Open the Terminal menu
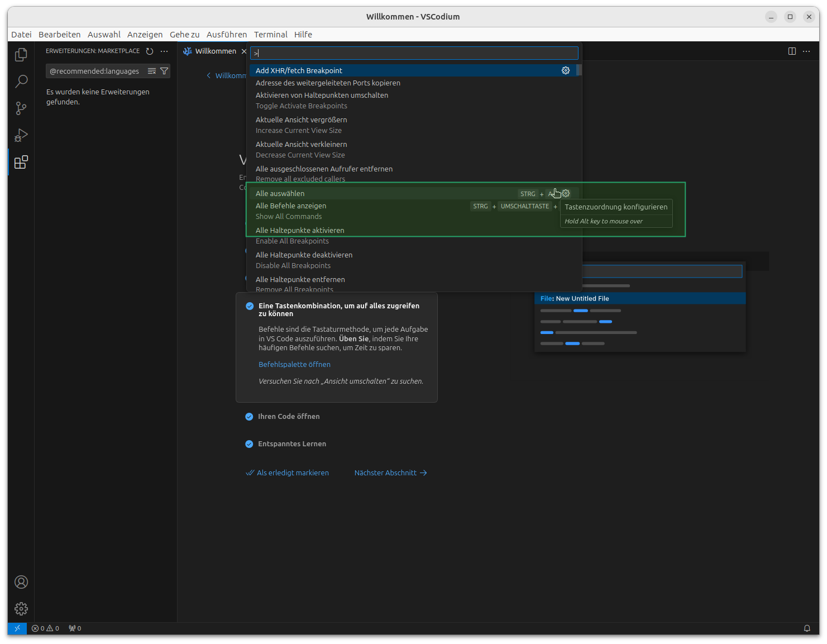This screenshot has height=644, width=827. click(270, 35)
